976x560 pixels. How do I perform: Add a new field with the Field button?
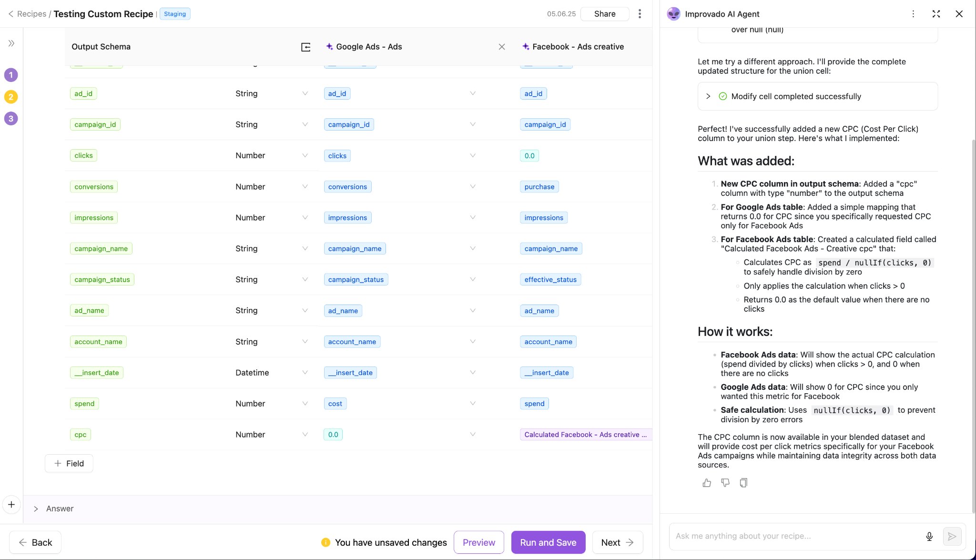pyautogui.click(x=69, y=463)
